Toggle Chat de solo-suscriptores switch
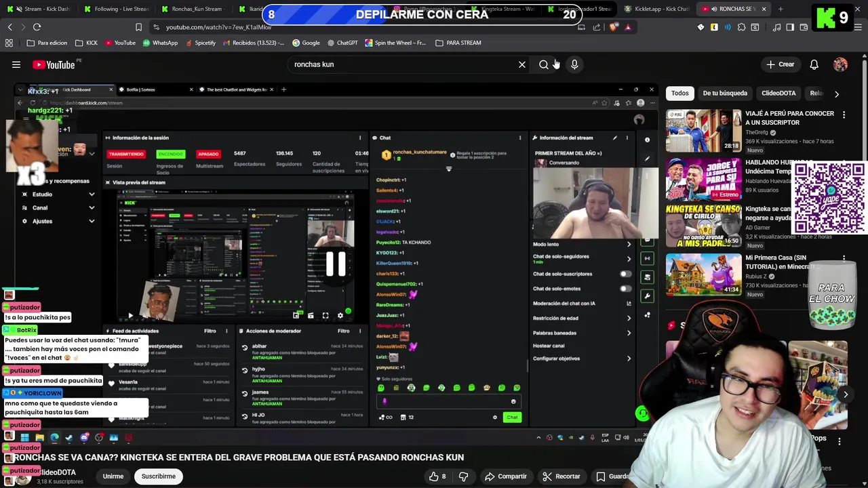The height and width of the screenshot is (488, 868). coord(625,274)
